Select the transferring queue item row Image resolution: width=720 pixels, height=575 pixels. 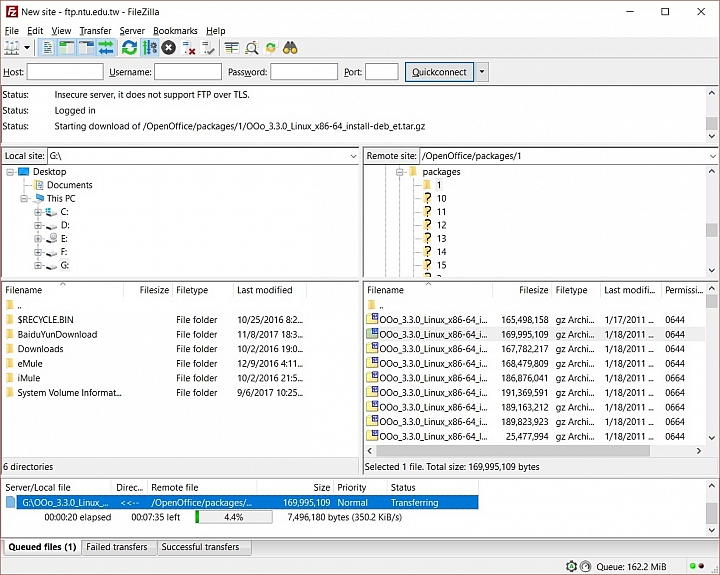pyautogui.click(x=242, y=503)
